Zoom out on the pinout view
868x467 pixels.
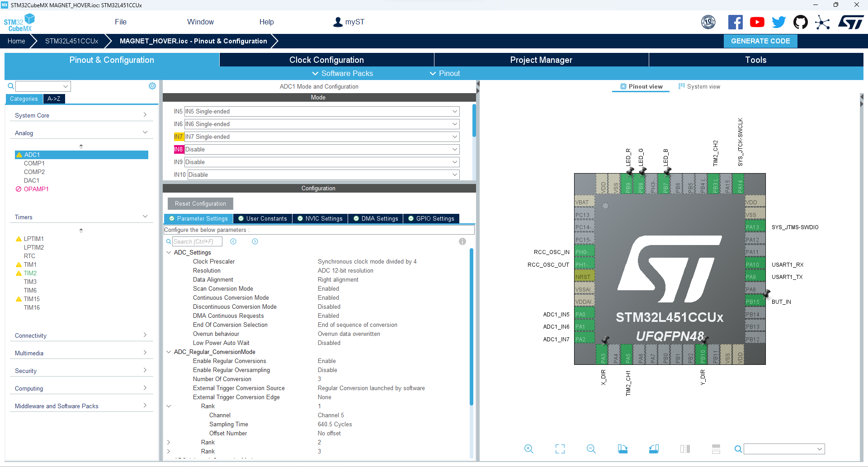pyautogui.click(x=591, y=448)
